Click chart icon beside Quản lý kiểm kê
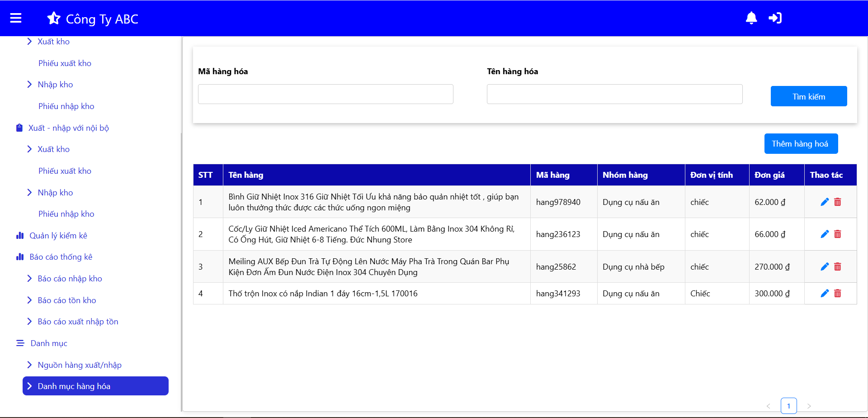868x418 pixels. [20, 235]
